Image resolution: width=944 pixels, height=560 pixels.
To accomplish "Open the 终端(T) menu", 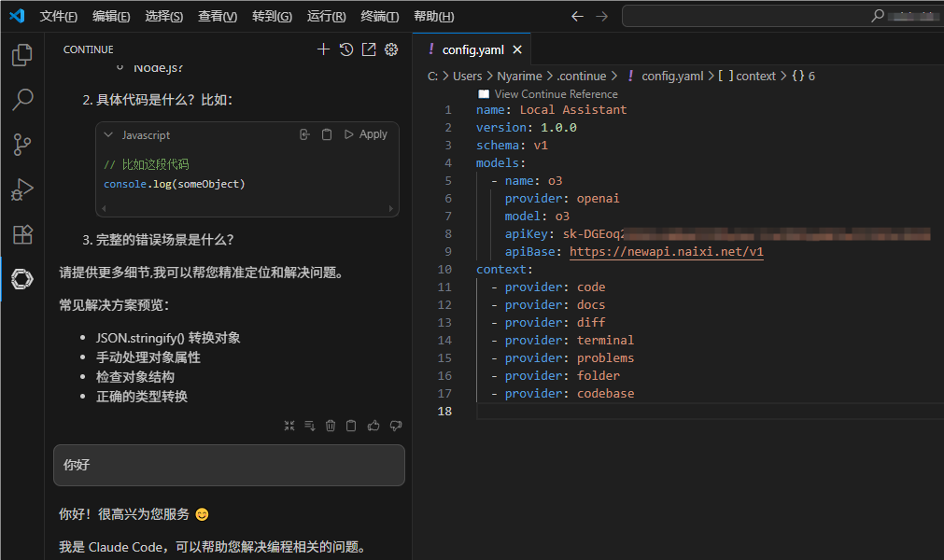I will point(379,17).
